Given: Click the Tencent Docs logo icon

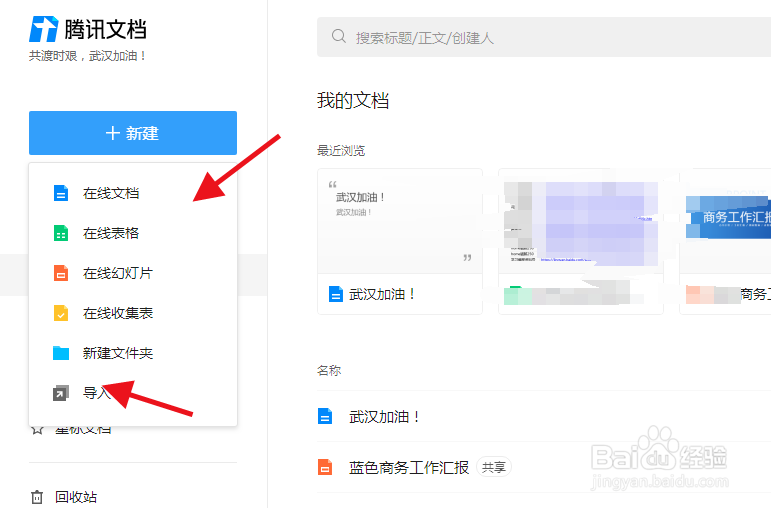Looking at the screenshot, I should click(x=44, y=29).
